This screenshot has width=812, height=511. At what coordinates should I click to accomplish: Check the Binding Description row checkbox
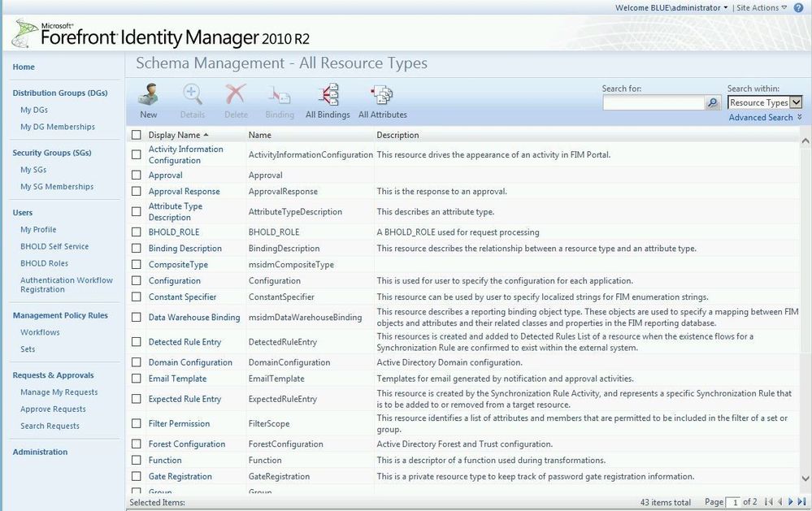click(137, 248)
